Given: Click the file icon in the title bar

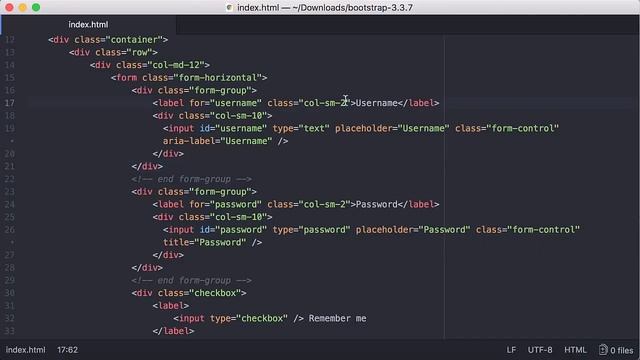Looking at the screenshot, I should pyautogui.click(x=229, y=7).
